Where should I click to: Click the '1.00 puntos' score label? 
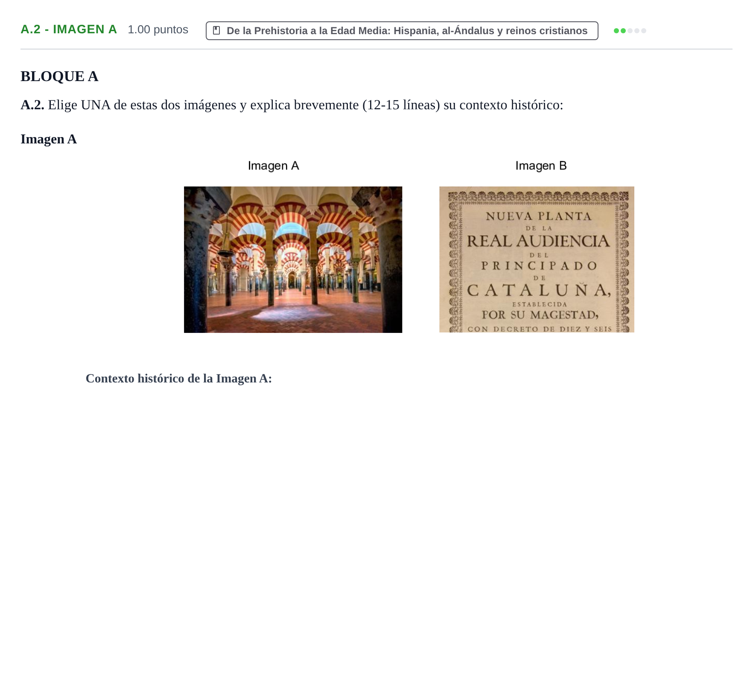(x=158, y=29)
